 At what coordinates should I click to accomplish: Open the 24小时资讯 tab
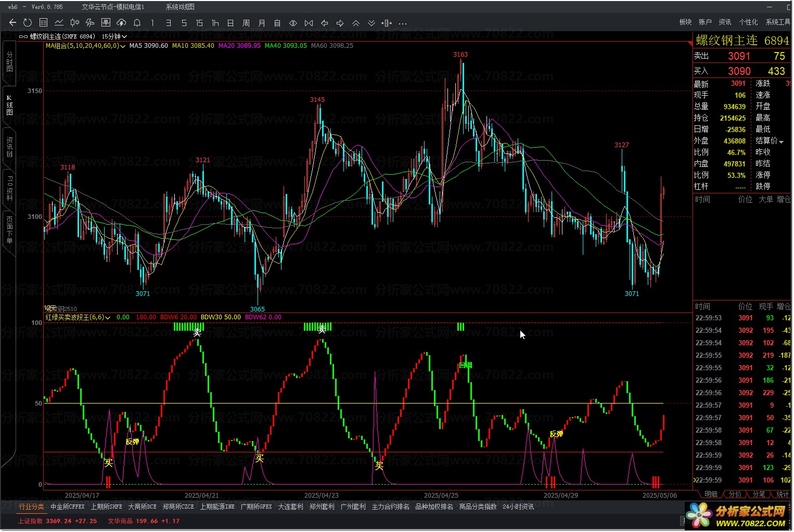518,507
